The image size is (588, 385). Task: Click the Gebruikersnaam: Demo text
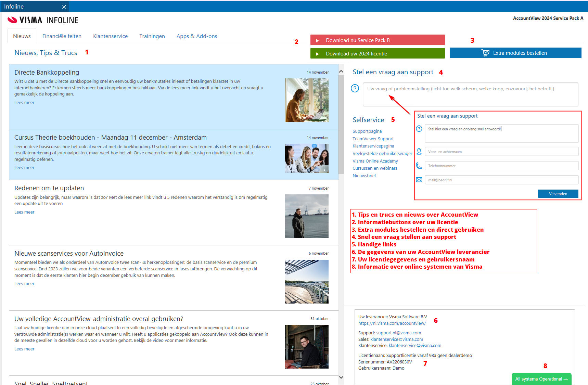[x=381, y=368]
